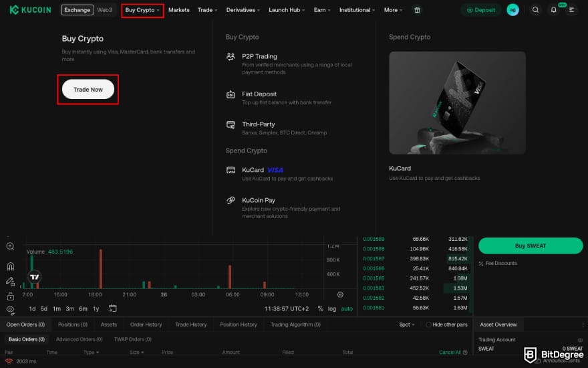
Task: Select the 0.001589 order book price
Action: [374, 240]
